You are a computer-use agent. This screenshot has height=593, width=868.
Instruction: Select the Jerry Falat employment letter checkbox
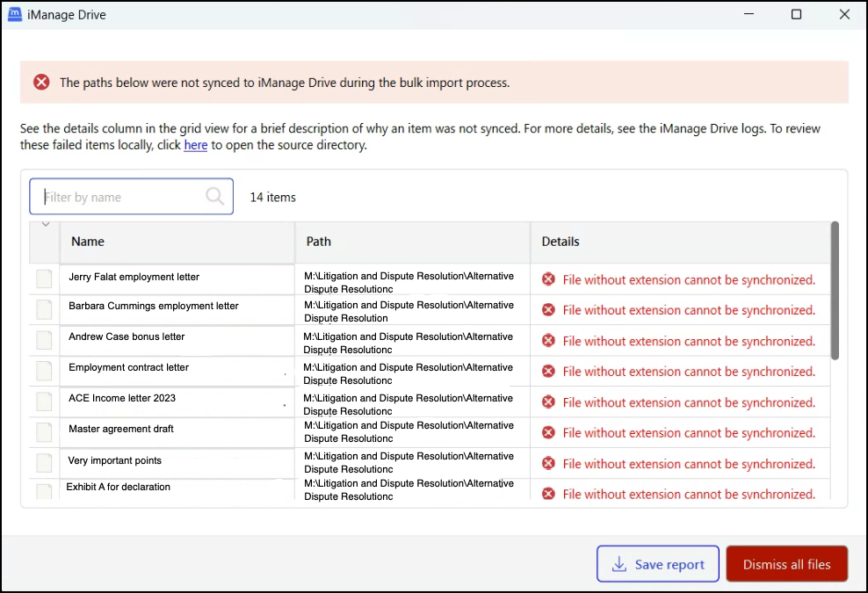44,279
